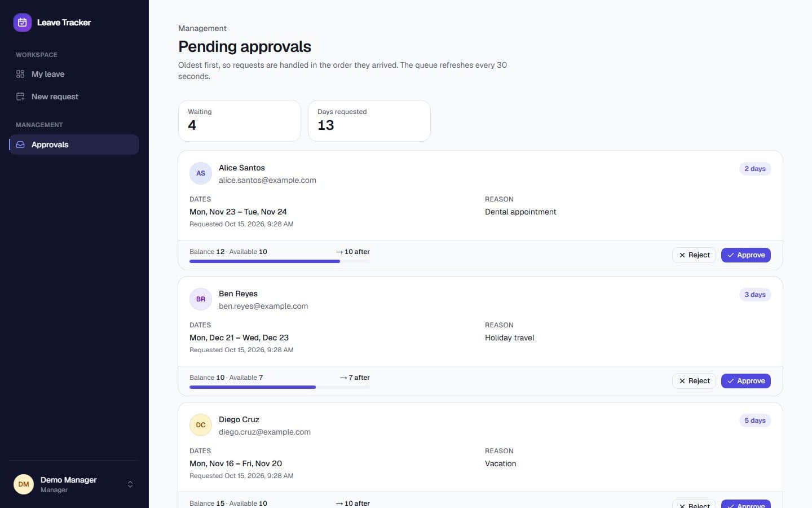The height and width of the screenshot is (508, 812).
Task: Click the 10 after text in Alice's card
Action: coord(353,252)
